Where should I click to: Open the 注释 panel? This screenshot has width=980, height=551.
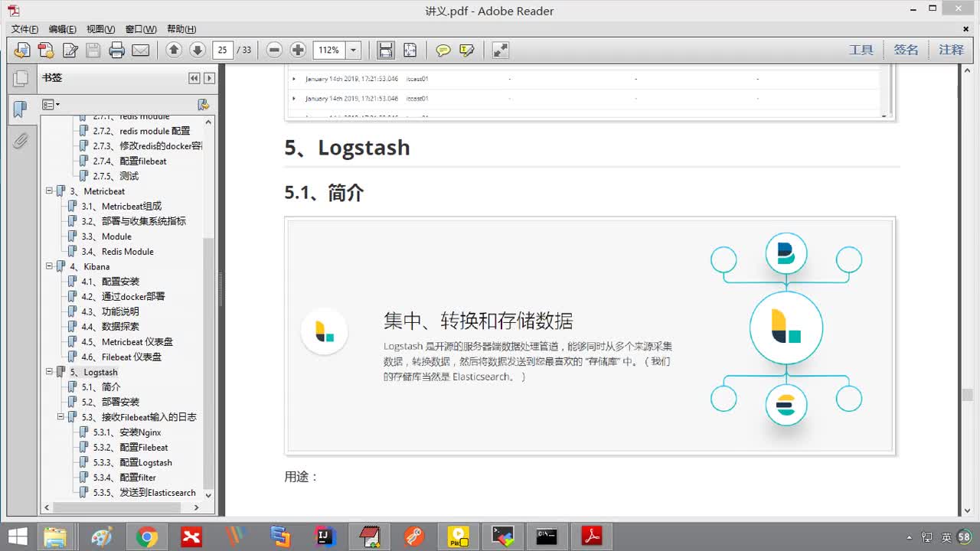point(952,50)
